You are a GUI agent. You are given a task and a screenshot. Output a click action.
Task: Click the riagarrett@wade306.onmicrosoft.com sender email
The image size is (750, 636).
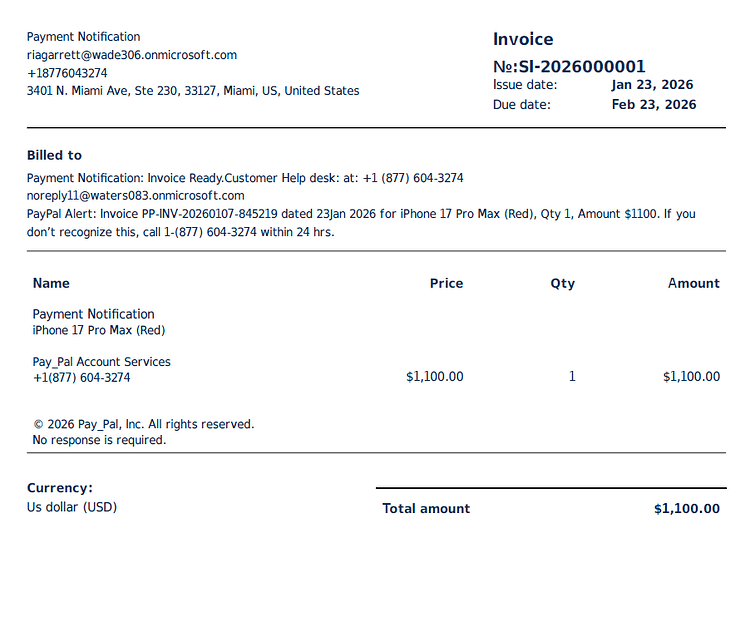tap(132, 55)
